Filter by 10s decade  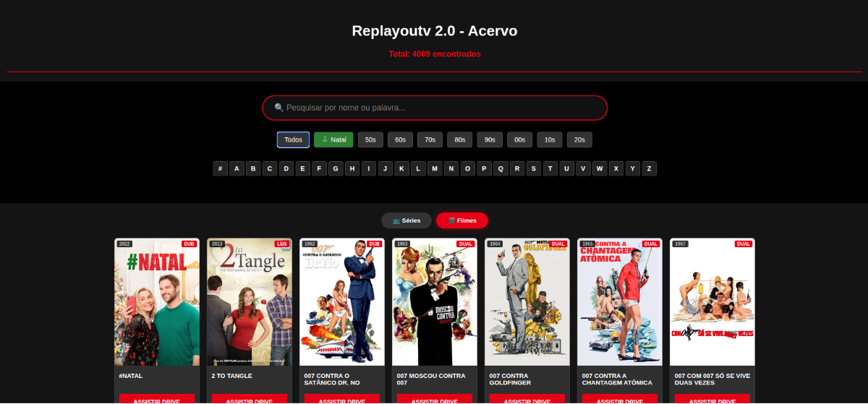tap(550, 139)
